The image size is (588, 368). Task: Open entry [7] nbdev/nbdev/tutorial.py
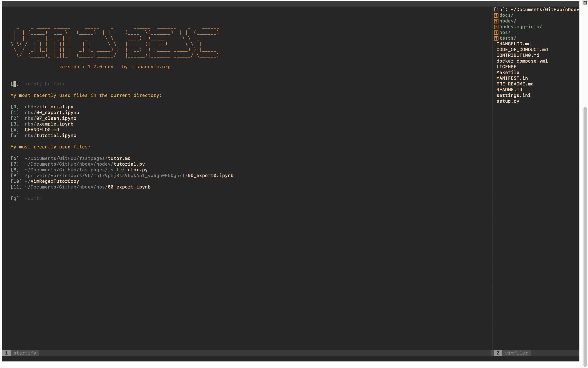point(78,164)
